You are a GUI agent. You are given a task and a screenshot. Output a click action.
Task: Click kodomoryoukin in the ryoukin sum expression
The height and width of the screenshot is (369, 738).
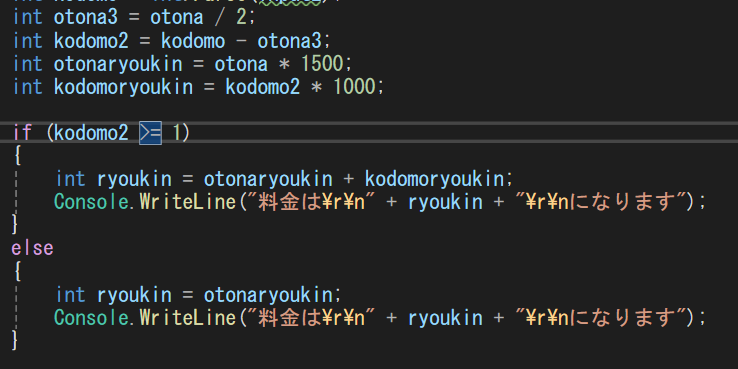point(434,179)
